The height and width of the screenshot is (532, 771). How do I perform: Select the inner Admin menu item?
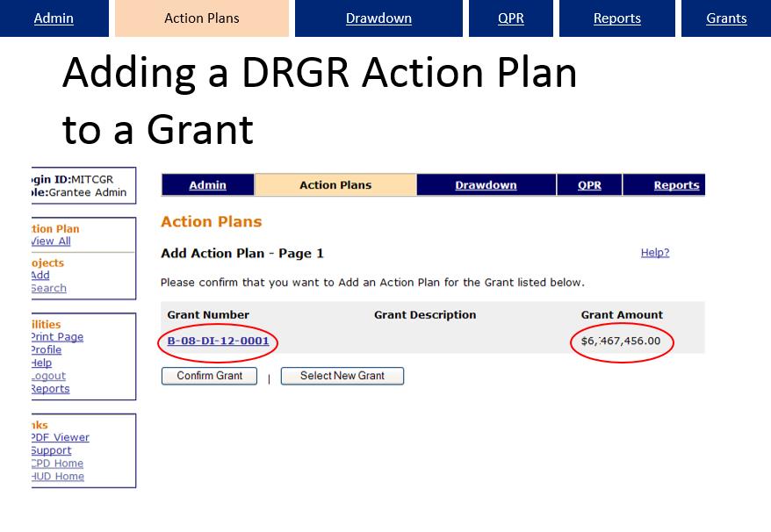pos(207,184)
